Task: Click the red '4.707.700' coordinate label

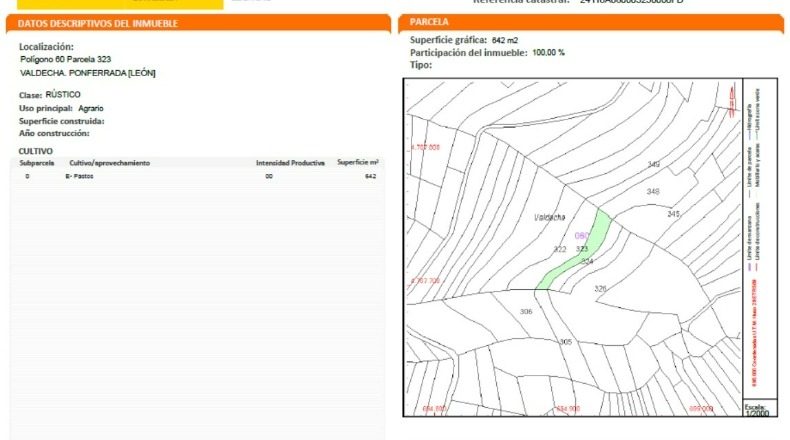Action: pos(426,281)
